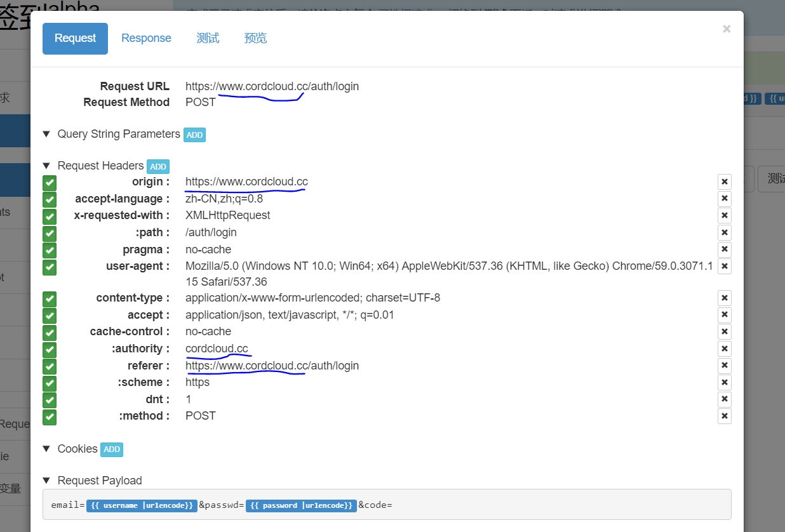Delete the user-agent header entry

click(x=725, y=266)
